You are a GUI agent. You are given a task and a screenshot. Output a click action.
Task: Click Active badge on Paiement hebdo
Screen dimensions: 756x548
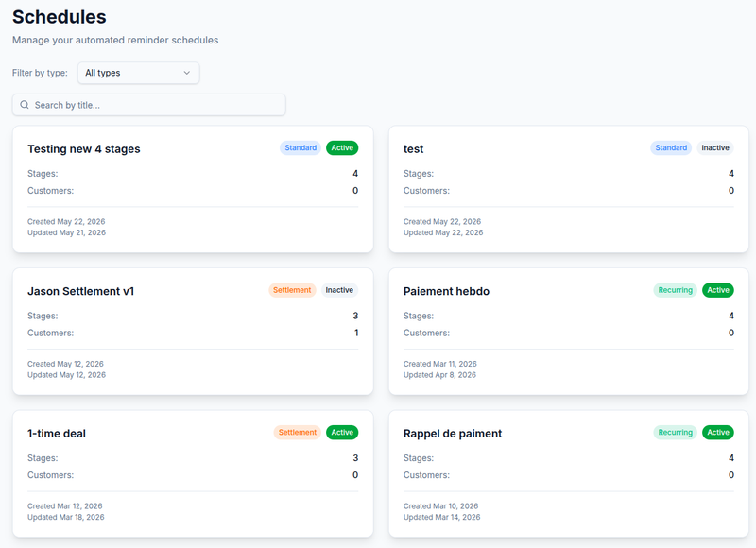tap(718, 290)
